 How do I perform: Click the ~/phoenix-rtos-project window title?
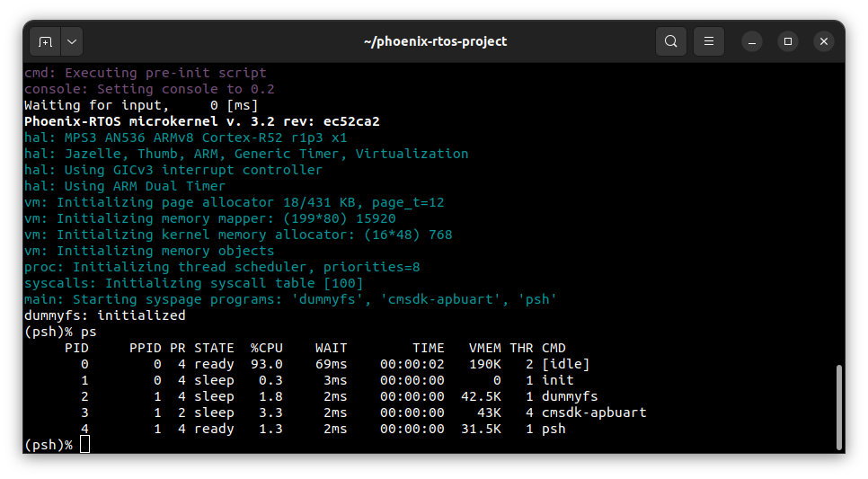coord(435,41)
